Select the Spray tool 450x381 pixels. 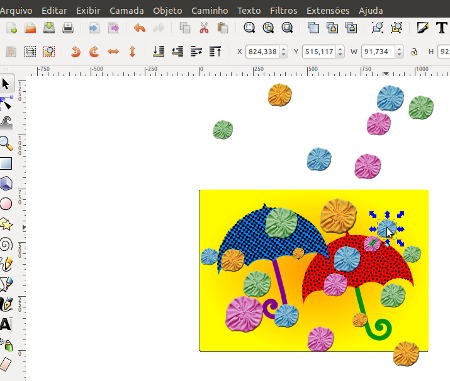click(x=7, y=344)
